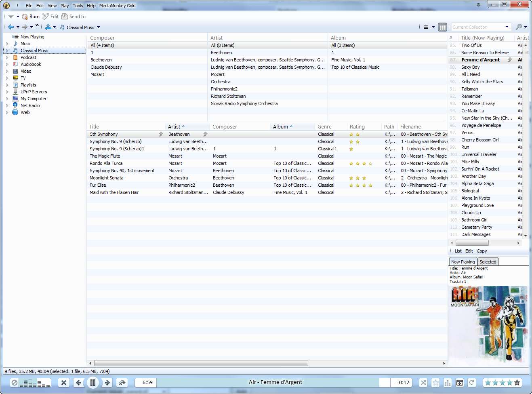Click Copy in the Now Playing panel
The image size is (532, 394).
click(x=482, y=251)
